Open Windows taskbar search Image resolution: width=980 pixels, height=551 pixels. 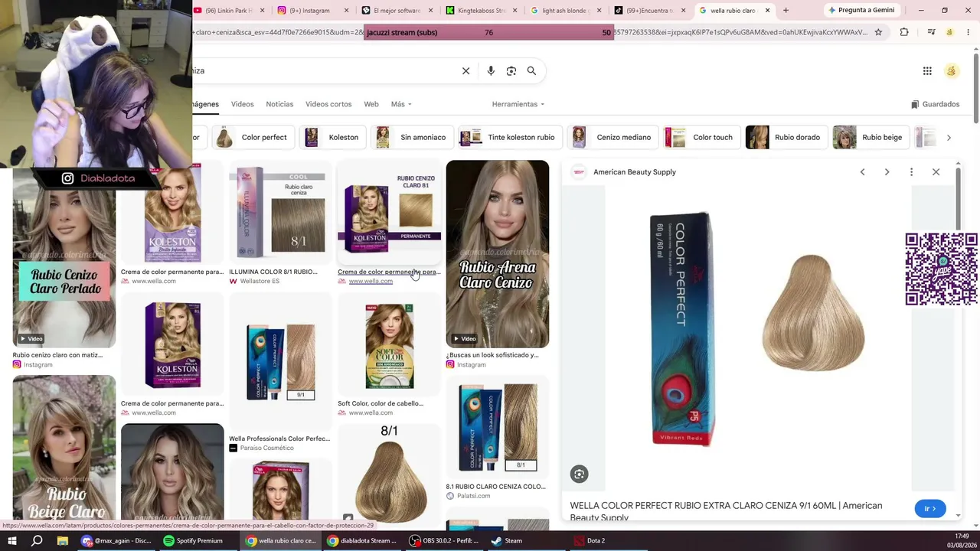tap(37, 540)
